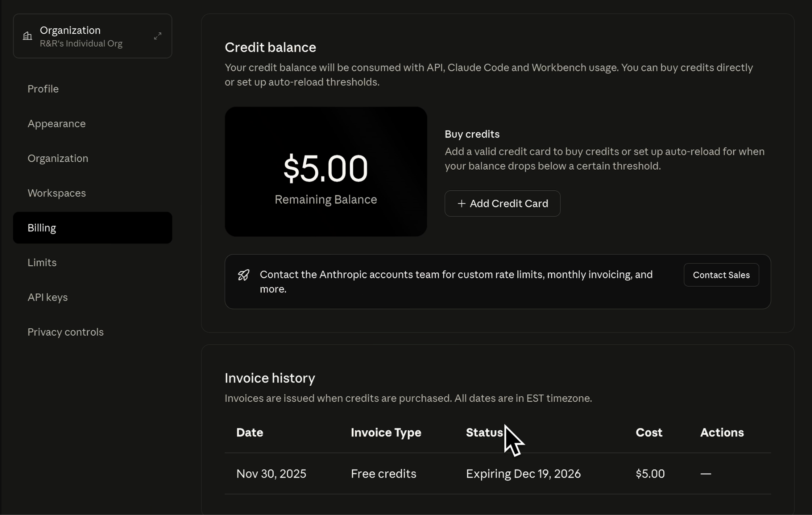Switch to Appearance settings

point(57,123)
